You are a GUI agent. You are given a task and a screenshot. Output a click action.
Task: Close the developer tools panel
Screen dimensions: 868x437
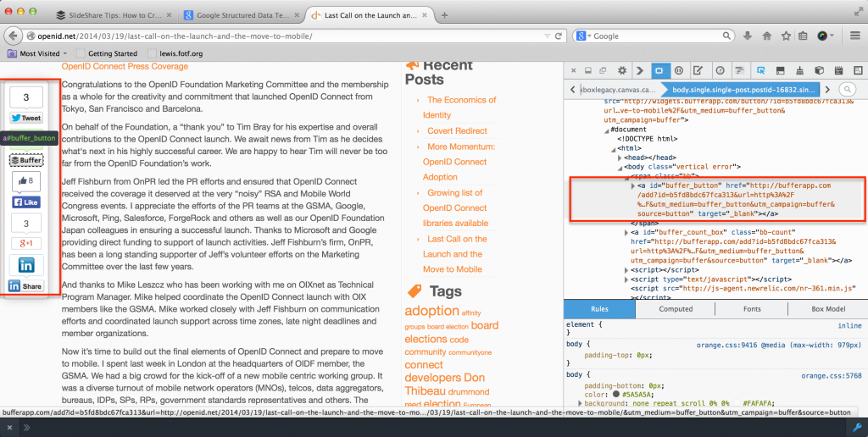coord(574,71)
